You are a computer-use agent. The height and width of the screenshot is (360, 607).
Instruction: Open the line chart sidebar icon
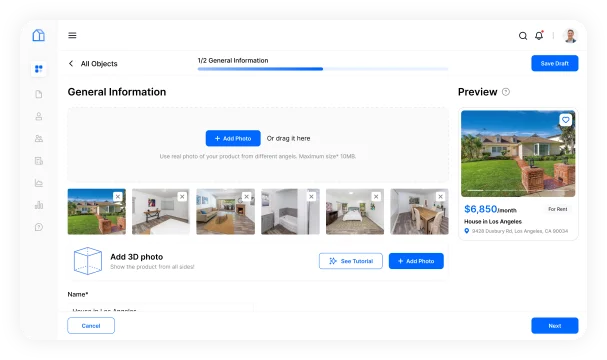coord(39,183)
